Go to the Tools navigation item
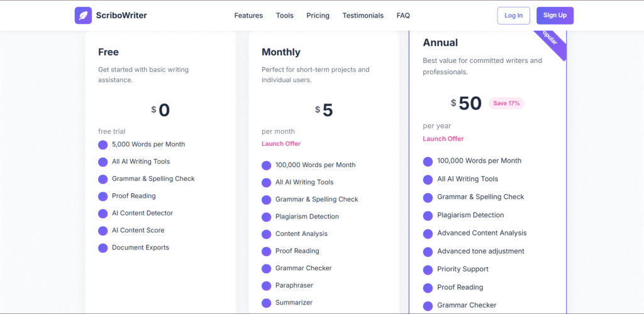Viewport: 644px width, 314px height. click(x=284, y=16)
